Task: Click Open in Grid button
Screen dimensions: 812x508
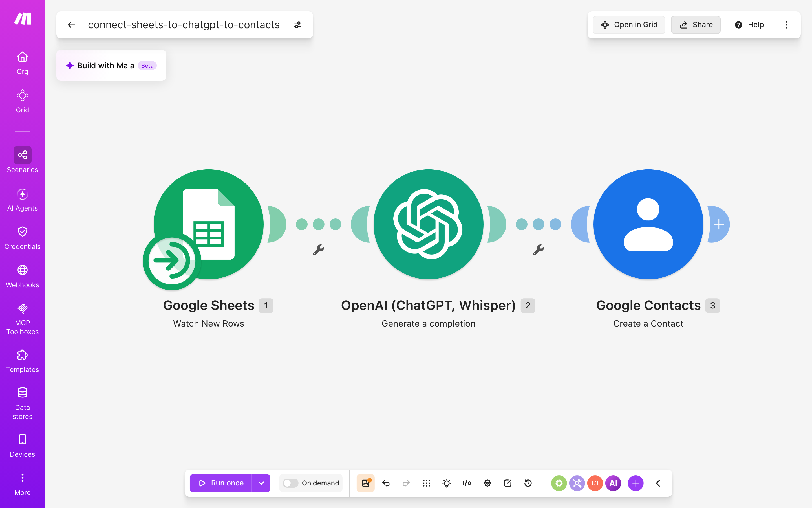Action: (629, 25)
